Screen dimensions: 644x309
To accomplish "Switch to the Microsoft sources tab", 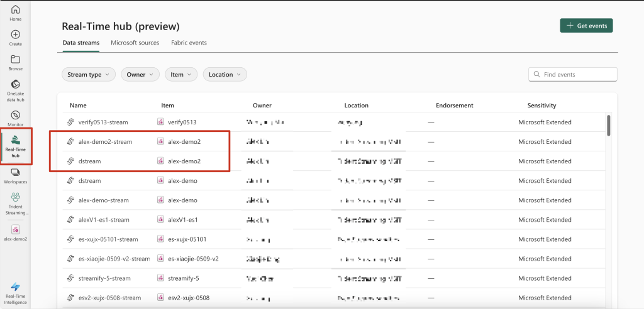I will [x=135, y=43].
